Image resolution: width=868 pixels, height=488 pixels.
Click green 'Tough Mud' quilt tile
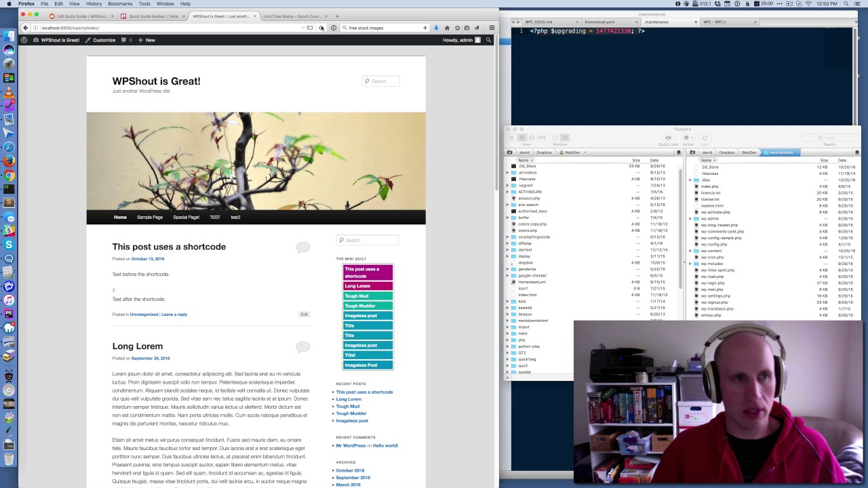368,296
